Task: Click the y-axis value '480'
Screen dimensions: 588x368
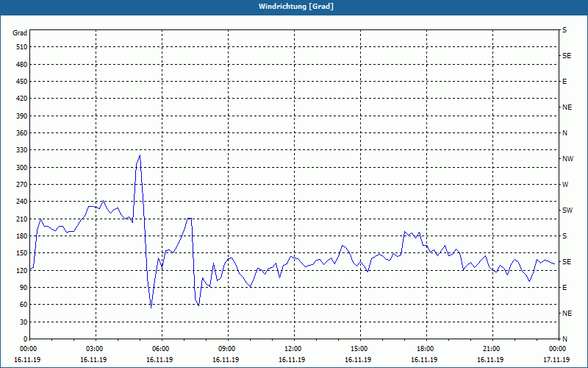Action: [22, 65]
